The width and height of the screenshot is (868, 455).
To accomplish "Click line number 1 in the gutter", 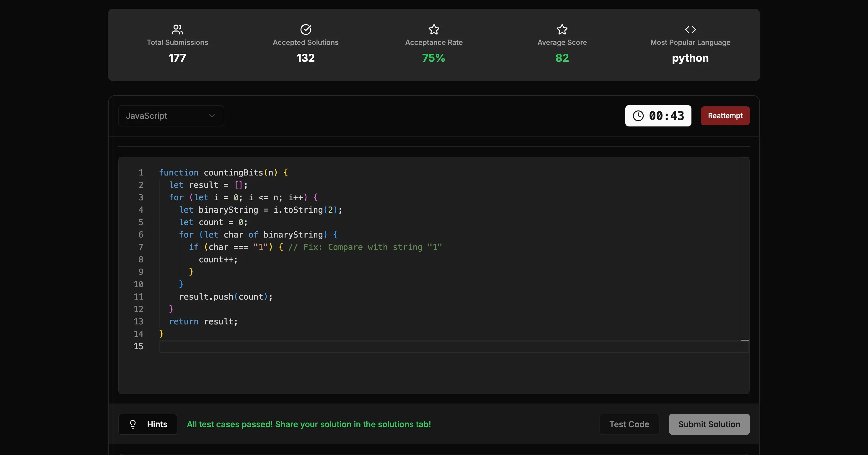I will point(141,173).
